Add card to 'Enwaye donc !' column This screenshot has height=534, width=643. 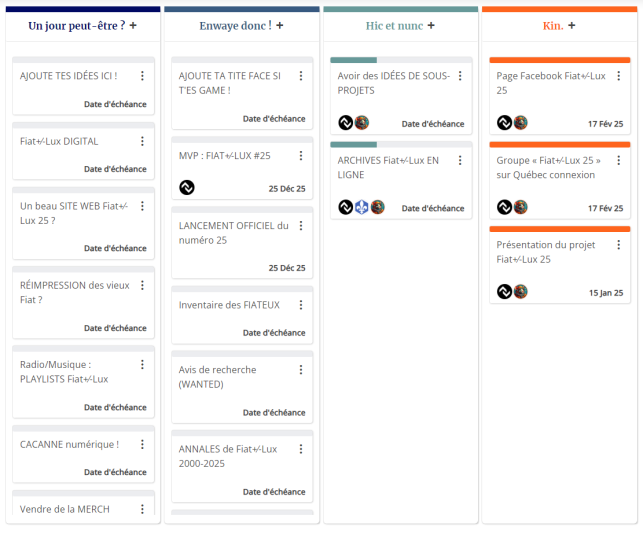click(x=280, y=26)
